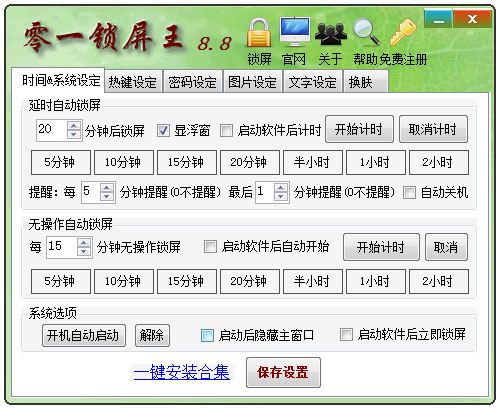Open the 关于 people icon
This screenshot has height=409, width=500.
(x=331, y=33)
